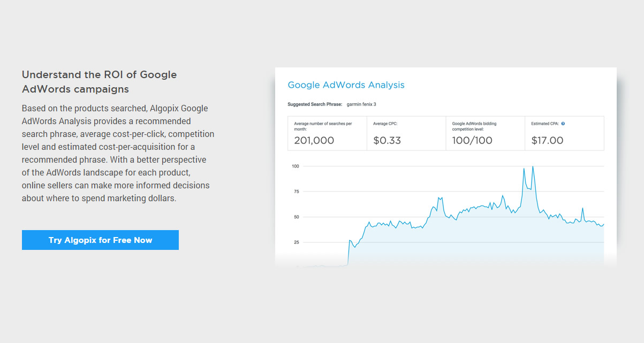Click the $0.33 average CPC value
Image resolution: width=644 pixels, height=343 pixels.
[x=387, y=140]
